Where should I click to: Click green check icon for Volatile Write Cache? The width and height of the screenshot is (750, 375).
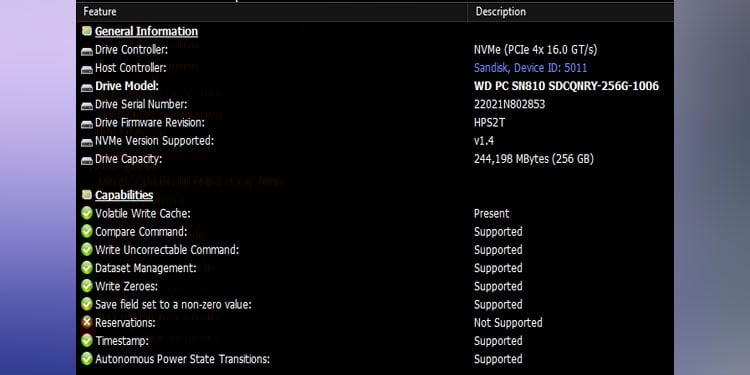(87, 213)
